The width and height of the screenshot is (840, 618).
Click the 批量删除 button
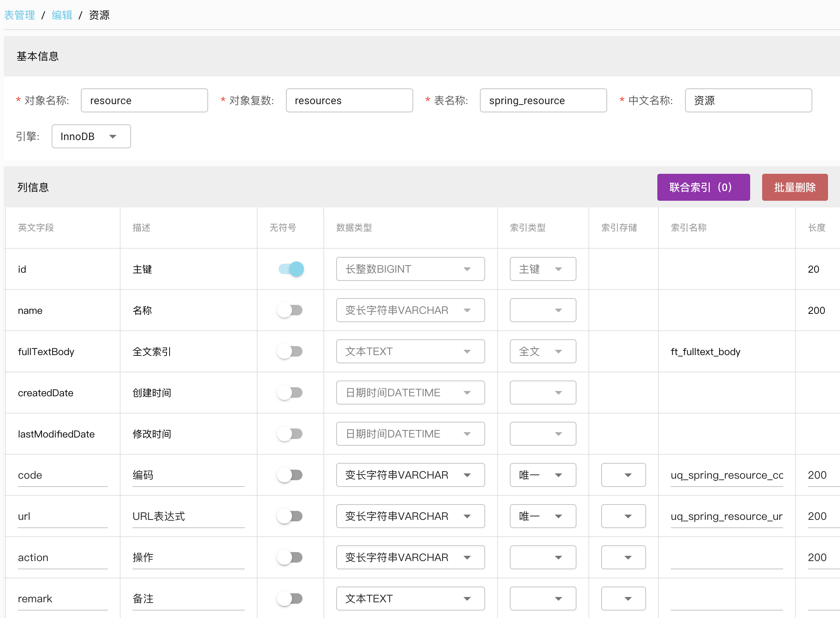[x=794, y=187]
